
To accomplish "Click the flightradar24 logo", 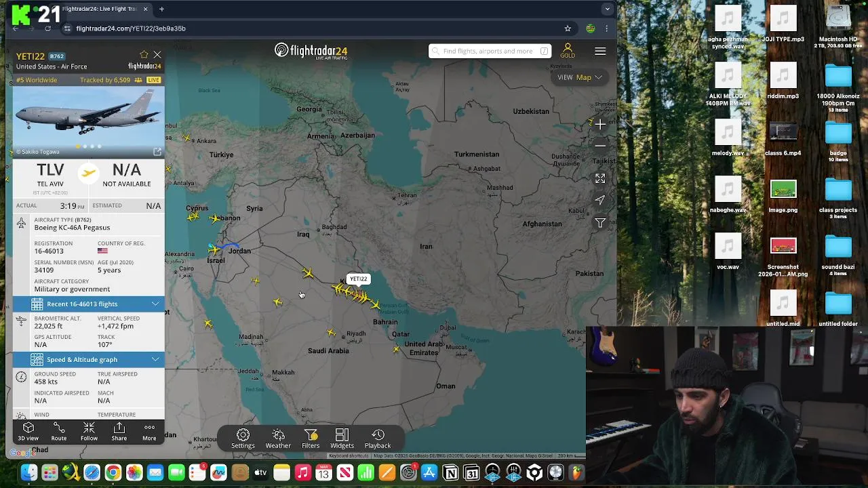I will point(311,51).
